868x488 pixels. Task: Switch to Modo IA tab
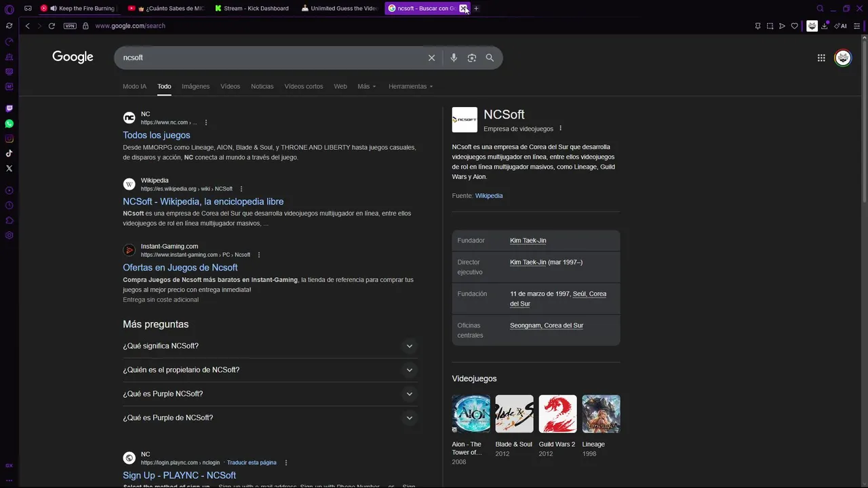[134, 86]
